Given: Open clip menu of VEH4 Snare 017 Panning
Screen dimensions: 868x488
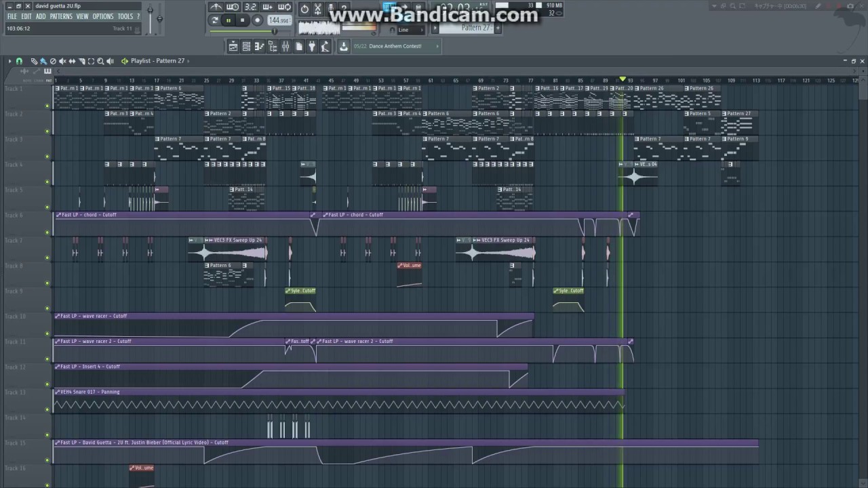Looking at the screenshot, I should point(58,392).
